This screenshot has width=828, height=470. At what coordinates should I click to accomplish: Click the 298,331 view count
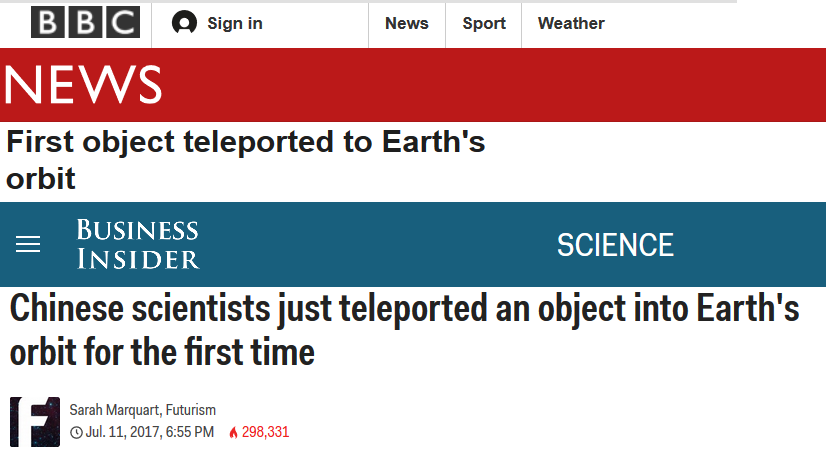pyautogui.click(x=265, y=433)
